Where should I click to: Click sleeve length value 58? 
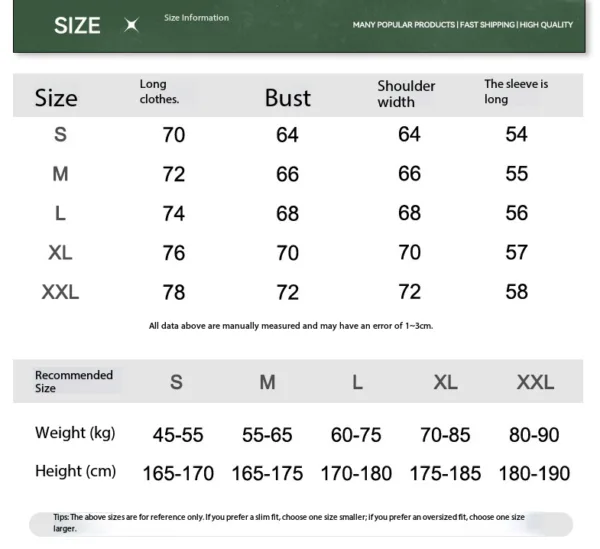[516, 292]
